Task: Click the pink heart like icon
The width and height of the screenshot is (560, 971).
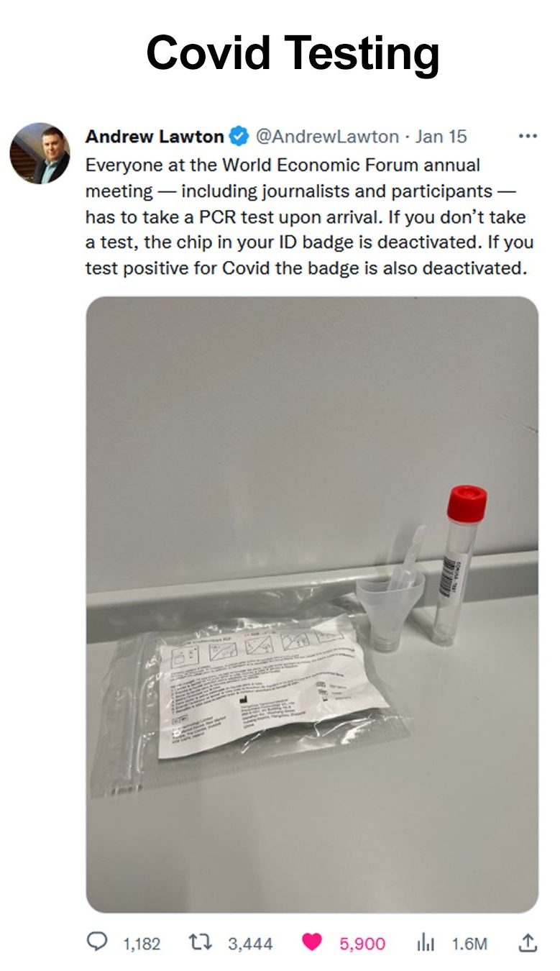Action: (x=311, y=942)
